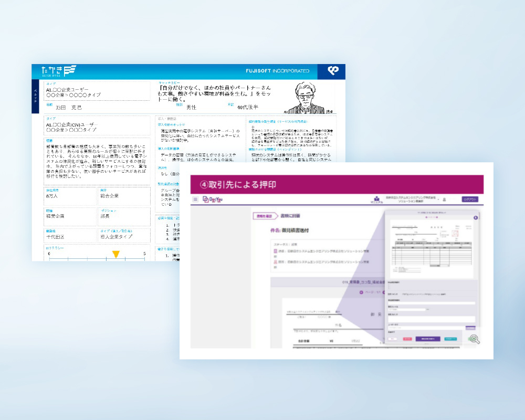Click the DocYou logo

click(213, 199)
